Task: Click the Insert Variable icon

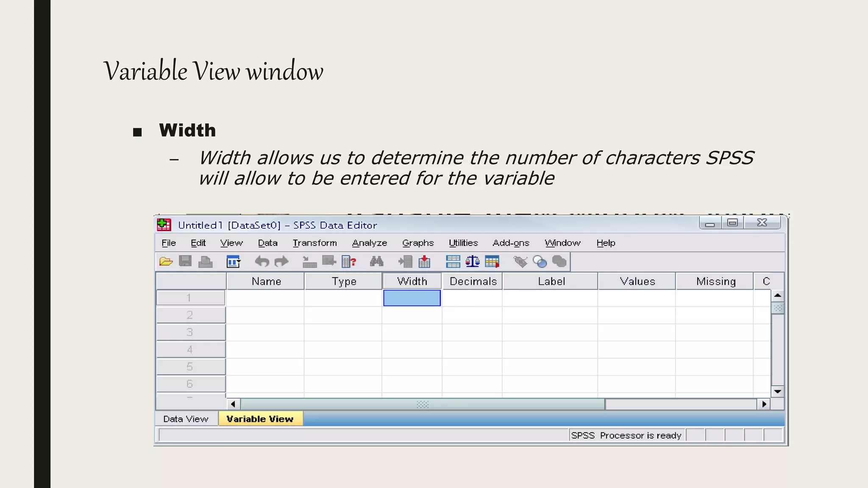Action: coord(424,262)
